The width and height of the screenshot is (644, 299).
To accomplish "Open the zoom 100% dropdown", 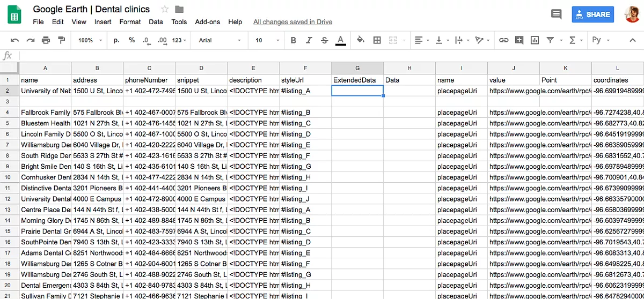I will click(89, 40).
